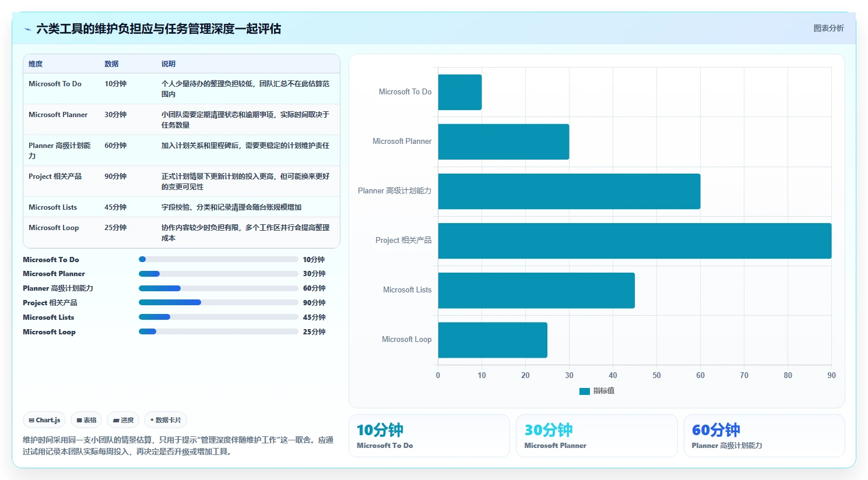Click the Microsoft Loop y-axis label
The width and height of the screenshot is (868, 480).
pyautogui.click(x=407, y=340)
